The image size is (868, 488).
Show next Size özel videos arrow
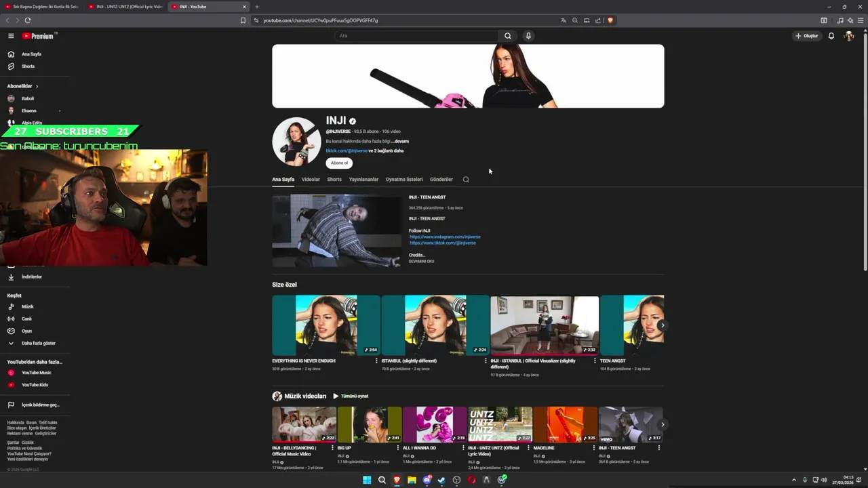662,325
